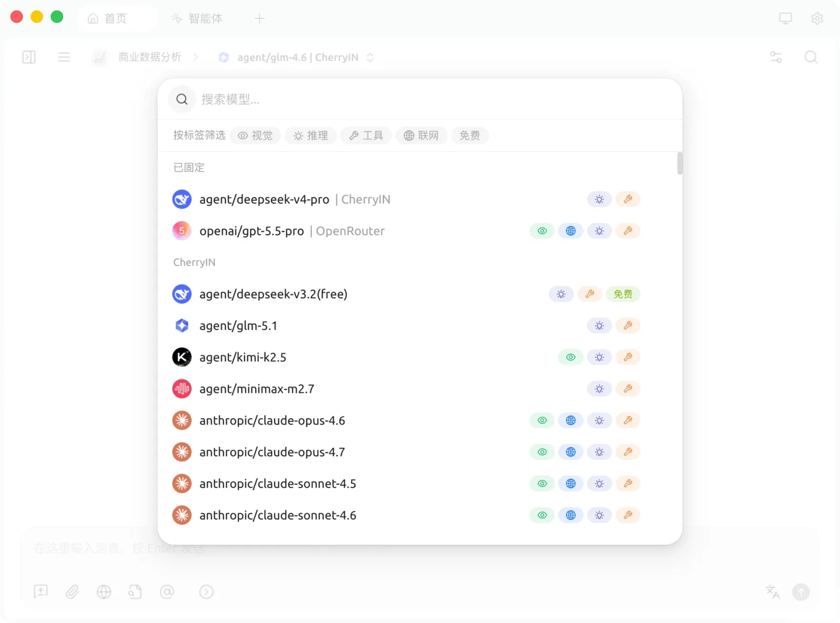Toggle the 免费 free filter tag
The width and height of the screenshot is (840, 623).
(x=470, y=136)
